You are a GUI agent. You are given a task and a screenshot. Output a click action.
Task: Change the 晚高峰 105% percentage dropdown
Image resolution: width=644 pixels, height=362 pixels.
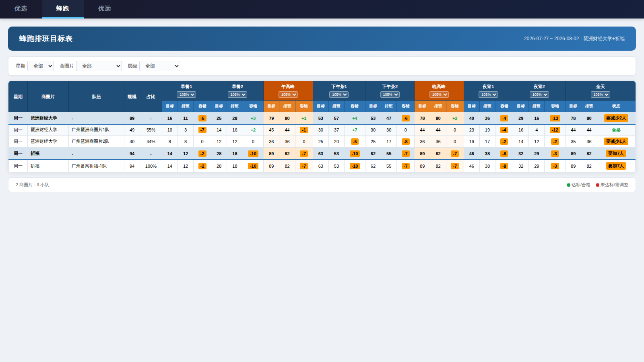439,95
